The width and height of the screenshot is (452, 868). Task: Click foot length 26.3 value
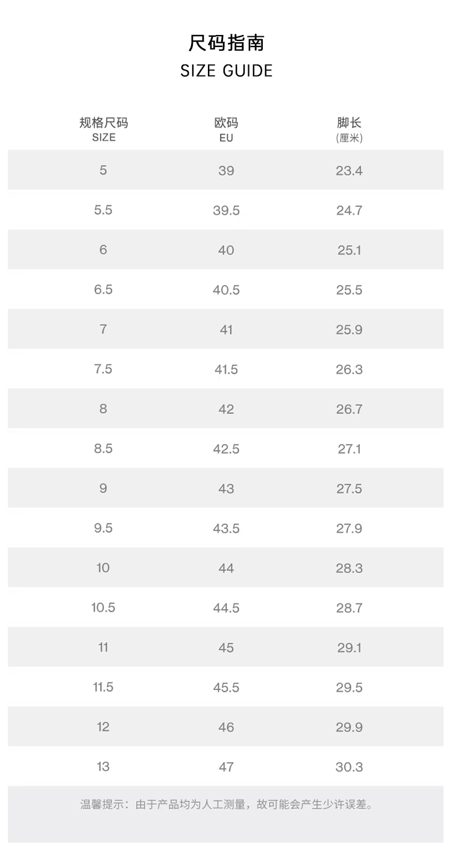click(x=349, y=369)
